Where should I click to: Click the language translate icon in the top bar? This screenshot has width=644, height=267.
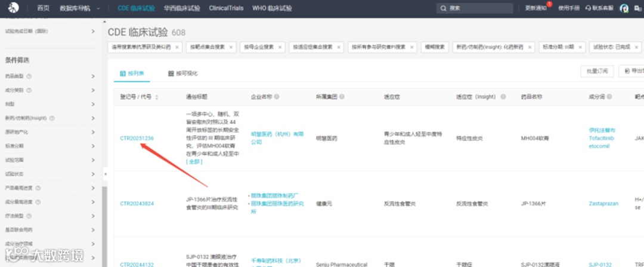(637, 8)
